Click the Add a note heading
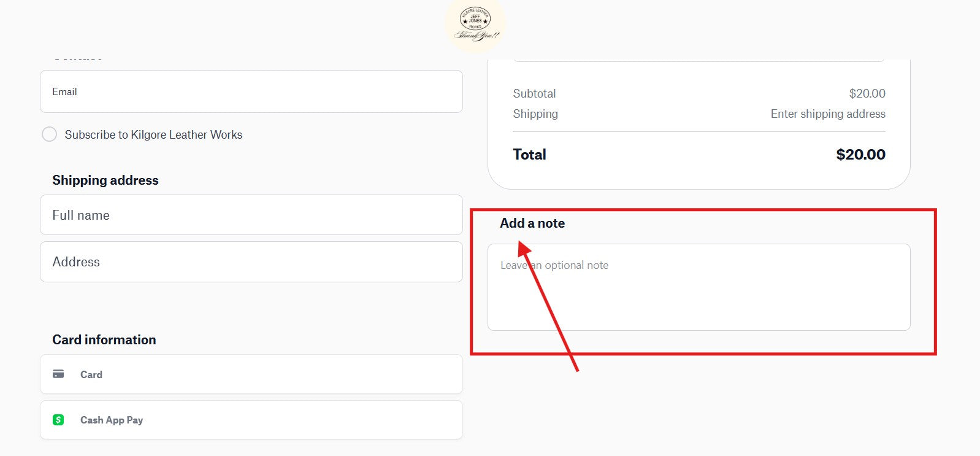Image resolution: width=980 pixels, height=456 pixels. click(x=532, y=223)
